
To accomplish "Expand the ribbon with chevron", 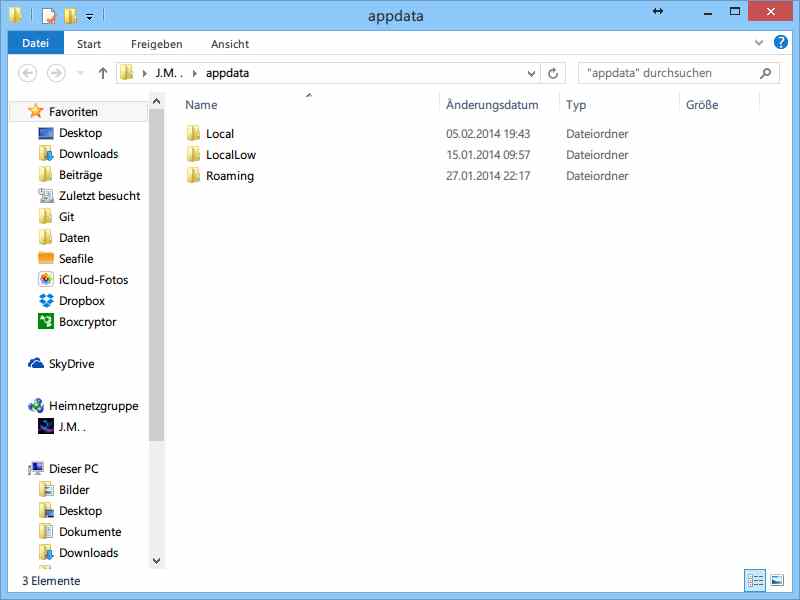I will pyautogui.click(x=759, y=43).
